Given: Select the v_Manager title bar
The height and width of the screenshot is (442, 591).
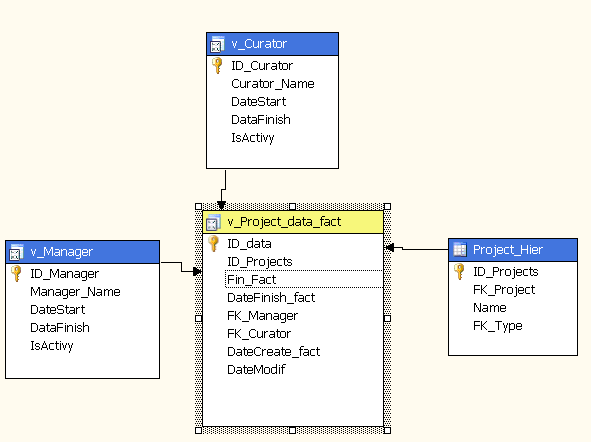Looking at the screenshot, I should point(83,252).
